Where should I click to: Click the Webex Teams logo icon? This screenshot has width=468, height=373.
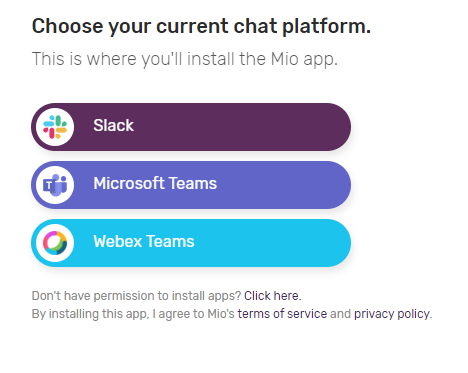click(x=55, y=243)
